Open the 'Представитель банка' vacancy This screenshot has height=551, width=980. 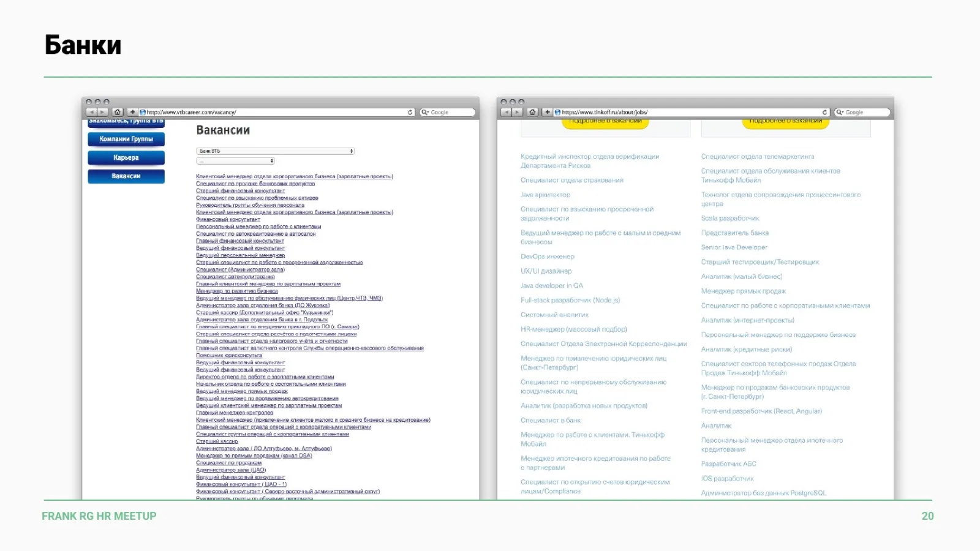click(735, 233)
